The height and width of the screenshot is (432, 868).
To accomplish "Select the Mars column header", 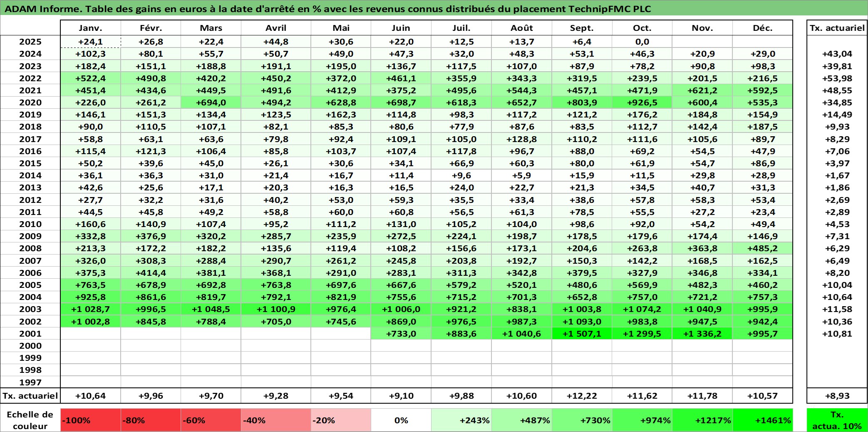I will click(211, 28).
